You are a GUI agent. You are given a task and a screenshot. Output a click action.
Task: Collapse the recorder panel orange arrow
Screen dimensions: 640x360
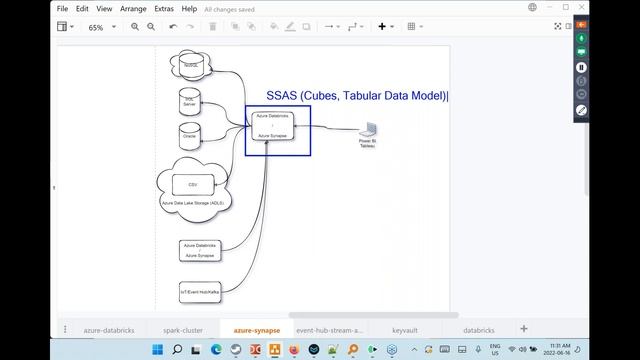(x=581, y=25)
